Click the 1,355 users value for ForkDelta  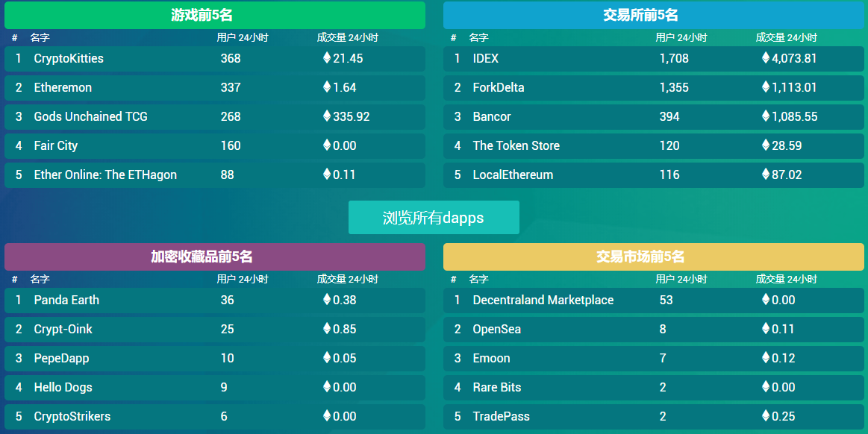coord(674,87)
